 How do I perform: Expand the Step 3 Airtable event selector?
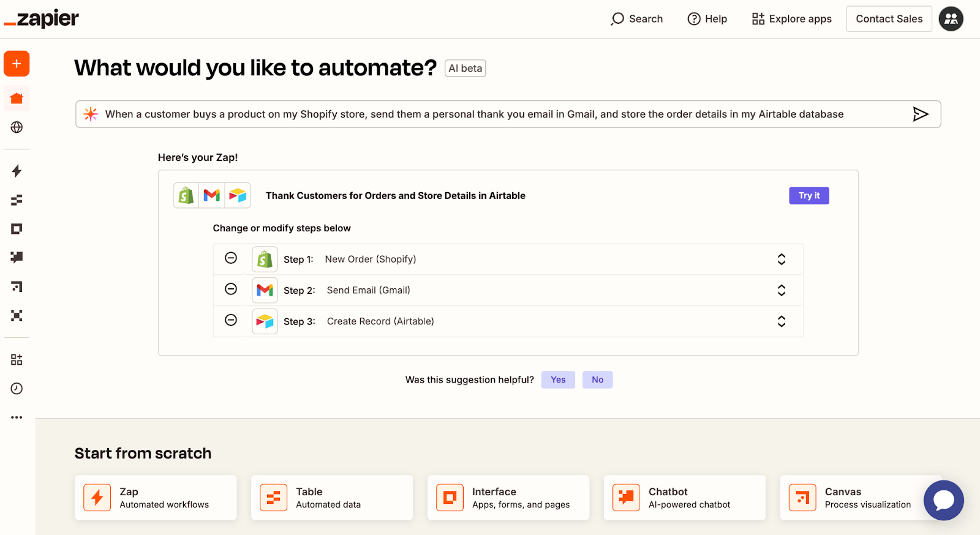point(781,321)
